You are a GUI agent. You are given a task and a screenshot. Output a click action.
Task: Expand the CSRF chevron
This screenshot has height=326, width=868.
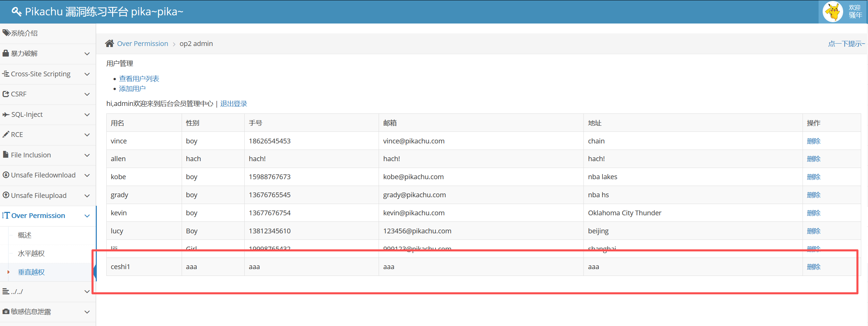(x=87, y=94)
